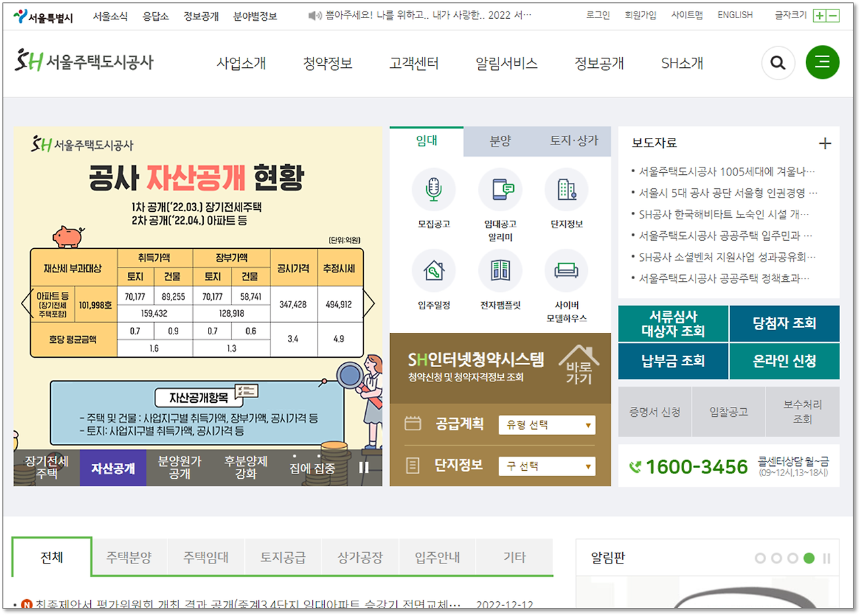Select the 기타 notice tab
861x616 pixels.
(x=514, y=557)
